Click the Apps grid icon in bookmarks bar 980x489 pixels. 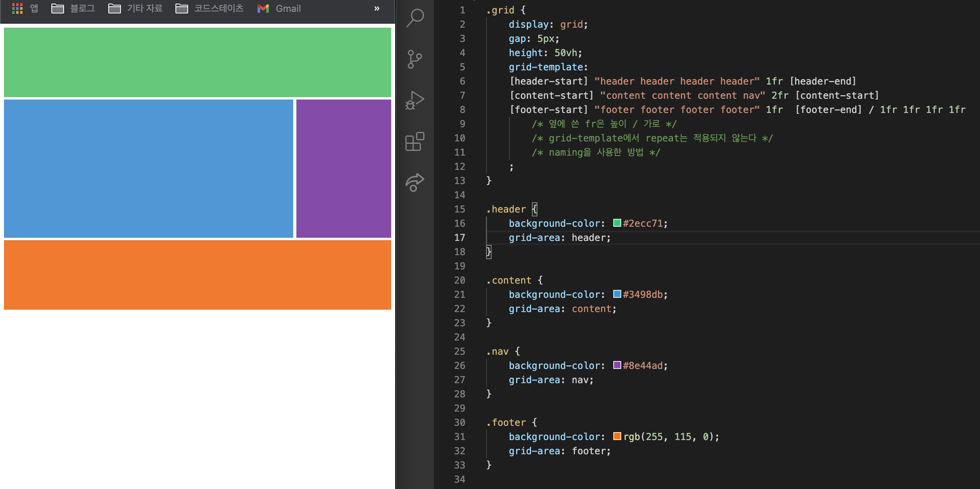(x=17, y=8)
